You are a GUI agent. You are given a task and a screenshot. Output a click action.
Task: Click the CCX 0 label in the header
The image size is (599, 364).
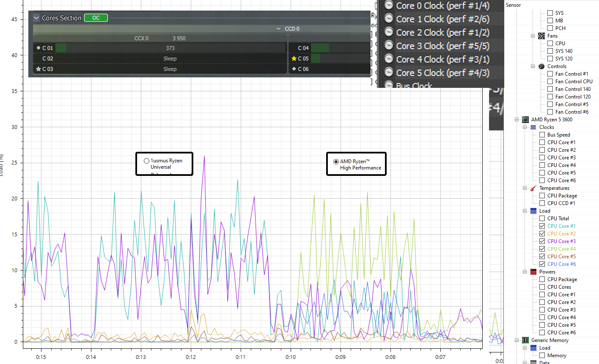click(141, 38)
